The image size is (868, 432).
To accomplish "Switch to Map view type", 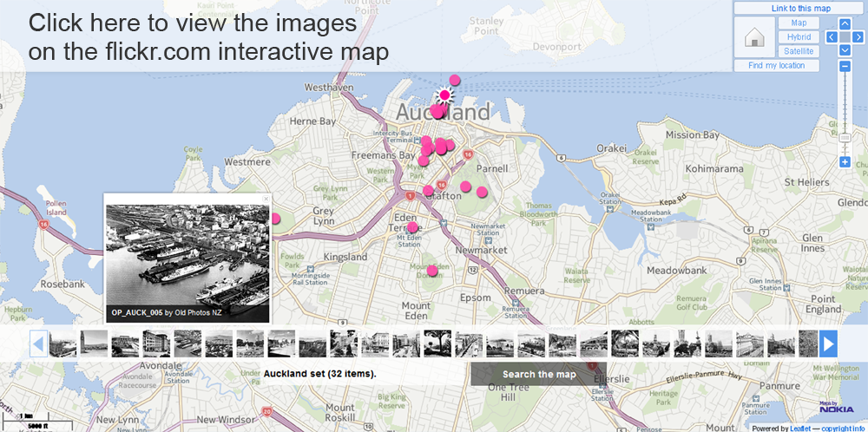I will pyautogui.click(x=799, y=23).
